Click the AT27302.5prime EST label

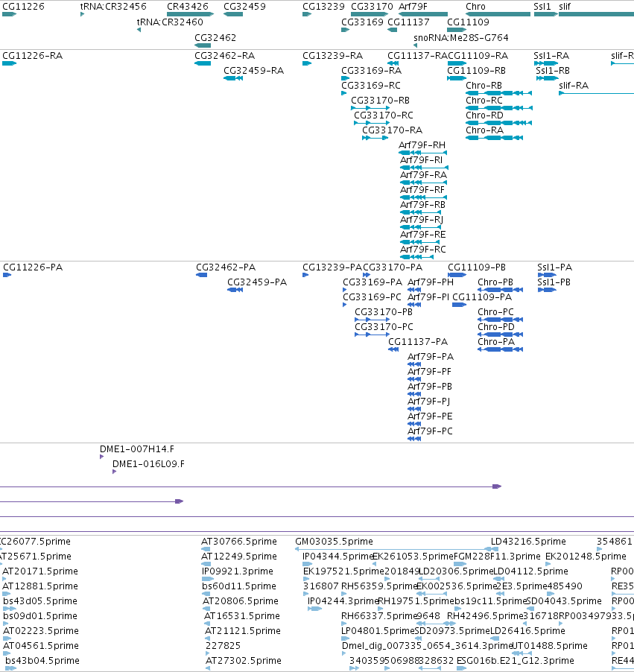244,660
